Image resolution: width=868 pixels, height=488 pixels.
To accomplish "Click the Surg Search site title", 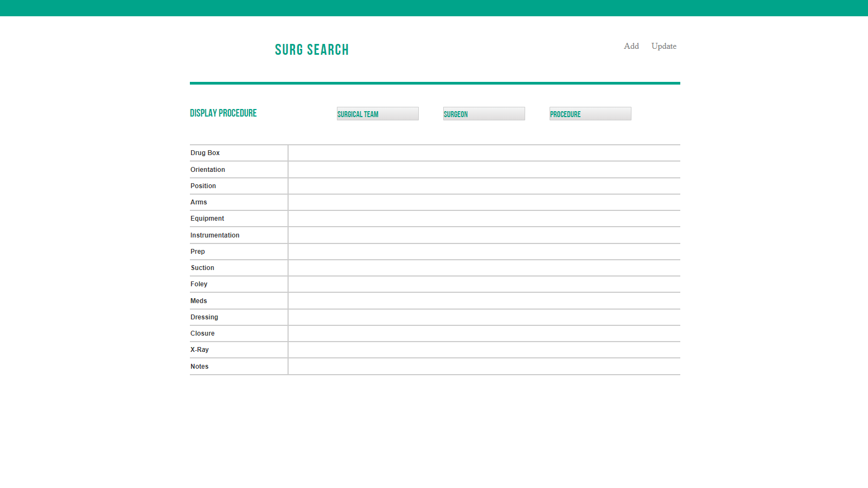I will click(x=311, y=50).
